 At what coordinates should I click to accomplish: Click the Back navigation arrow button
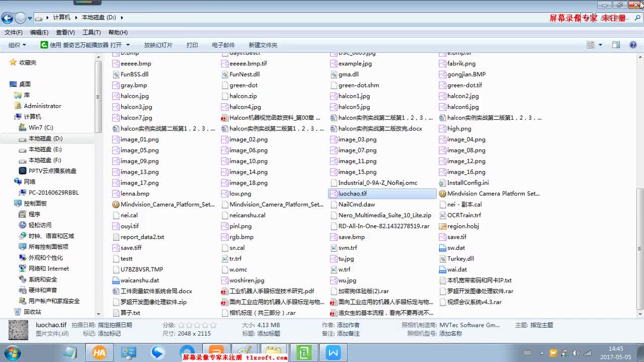(x=7, y=18)
